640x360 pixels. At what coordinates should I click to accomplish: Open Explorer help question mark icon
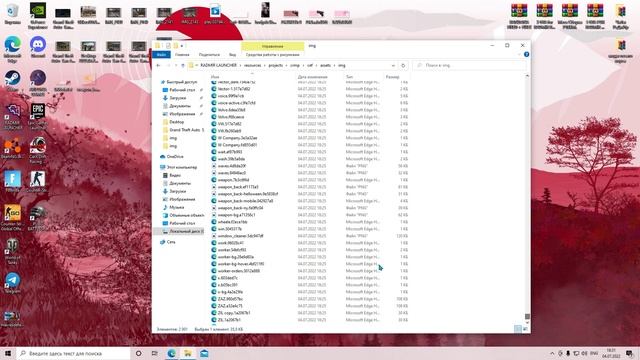(x=527, y=54)
